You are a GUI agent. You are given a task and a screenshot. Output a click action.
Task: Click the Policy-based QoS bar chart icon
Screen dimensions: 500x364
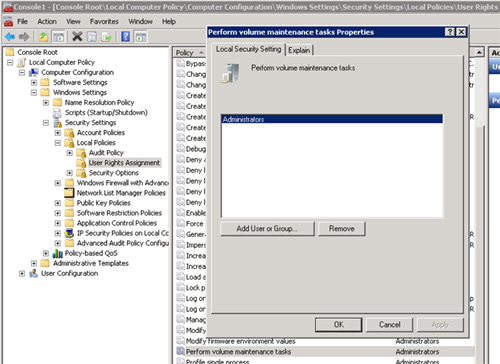point(57,253)
